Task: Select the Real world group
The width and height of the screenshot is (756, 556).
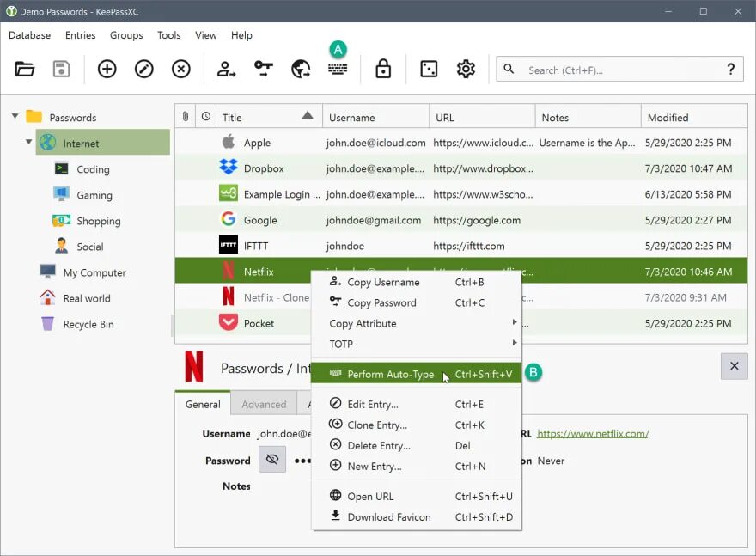Action: [x=86, y=298]
